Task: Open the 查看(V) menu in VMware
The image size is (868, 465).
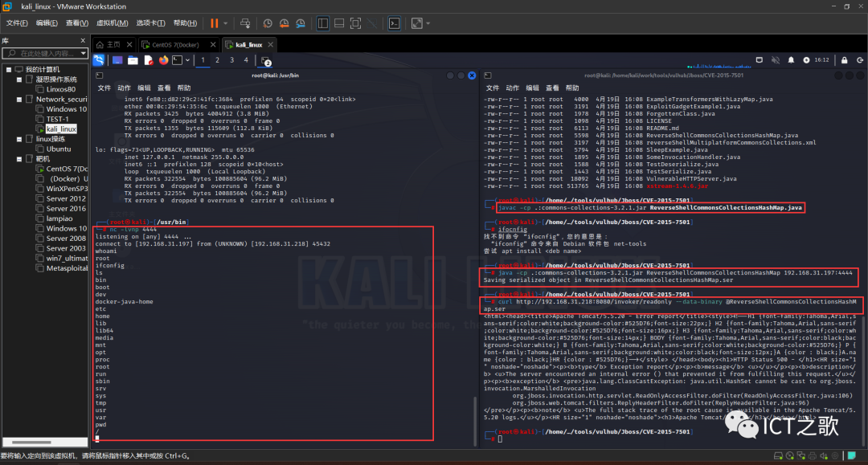Action: pyautogui.click(x=77, y=23)
